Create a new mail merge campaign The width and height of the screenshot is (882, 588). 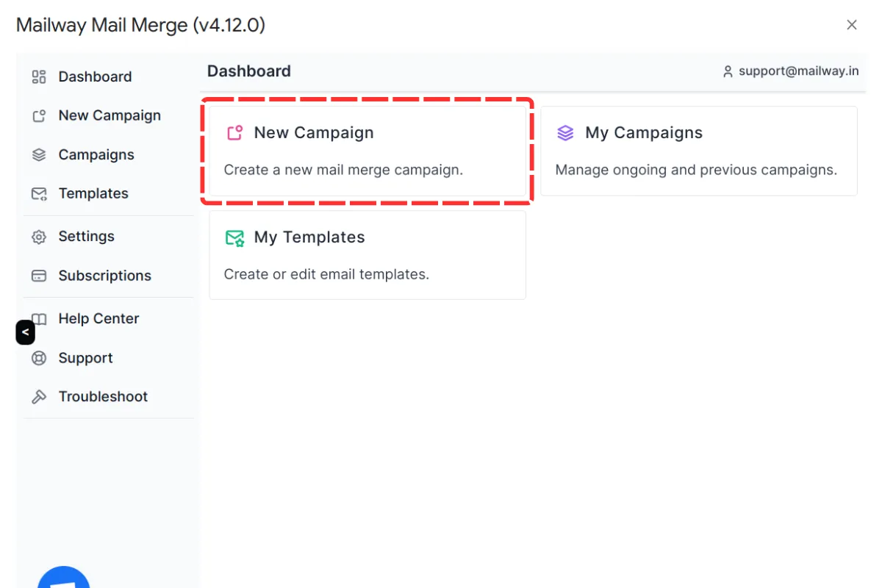coord(367,150)
